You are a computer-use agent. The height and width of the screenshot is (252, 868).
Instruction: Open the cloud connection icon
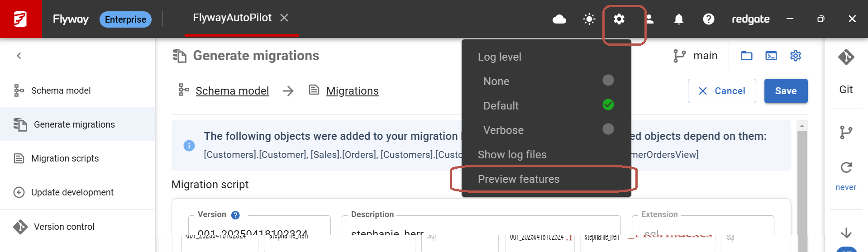(x=559, y=19)
